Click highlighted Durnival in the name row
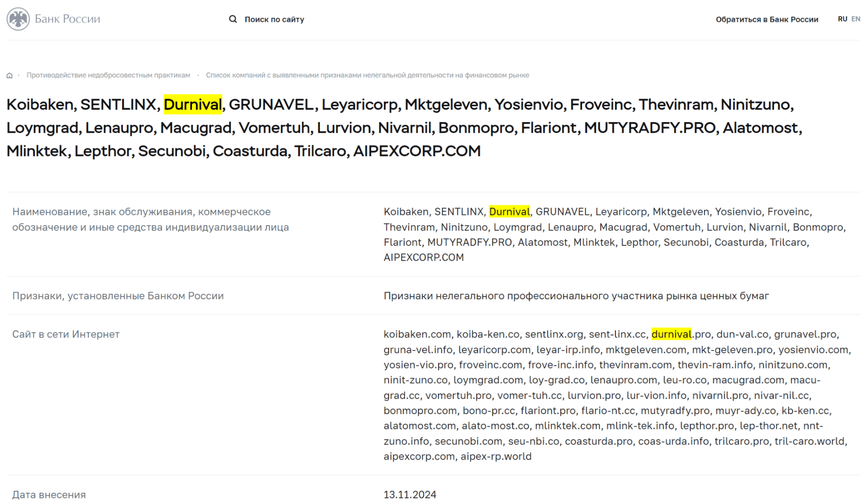This screenshot has height=504, width=862. pos(509,212)
